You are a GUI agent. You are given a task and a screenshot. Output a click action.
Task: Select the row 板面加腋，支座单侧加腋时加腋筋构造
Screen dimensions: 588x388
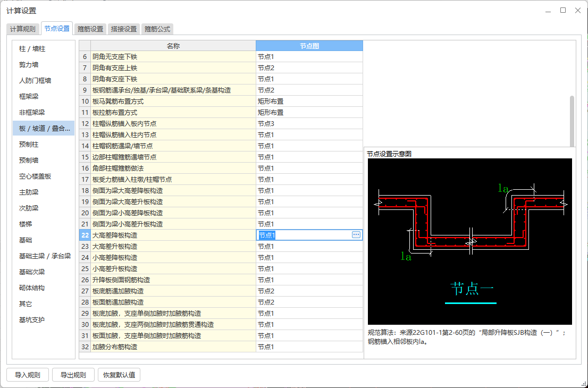click(221, 336)
